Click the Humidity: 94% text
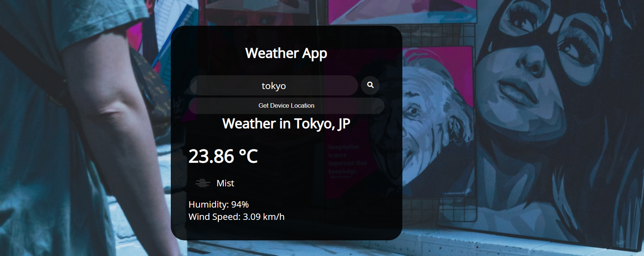The image size is (644, 256). pos(219,205)
